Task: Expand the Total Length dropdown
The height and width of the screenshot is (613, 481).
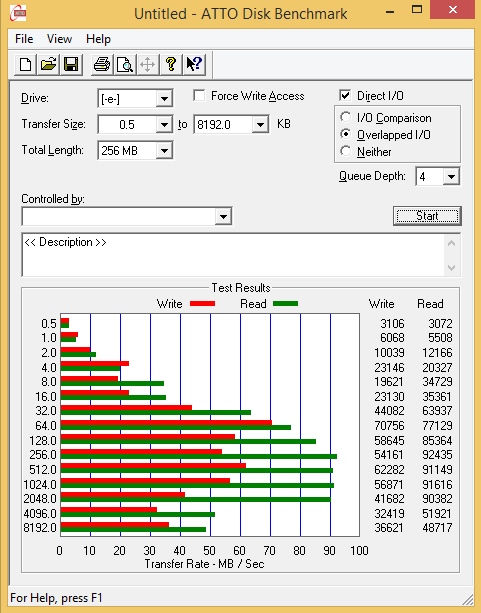Action: 164,151
